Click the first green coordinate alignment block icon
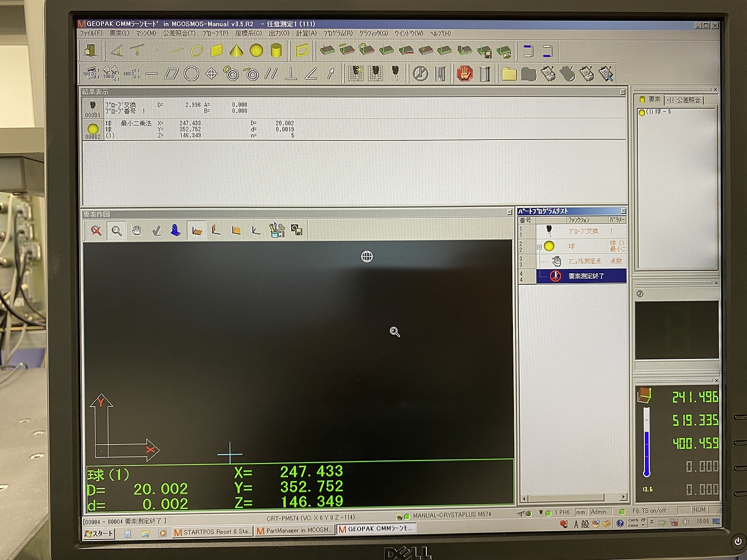 (327, 51)
